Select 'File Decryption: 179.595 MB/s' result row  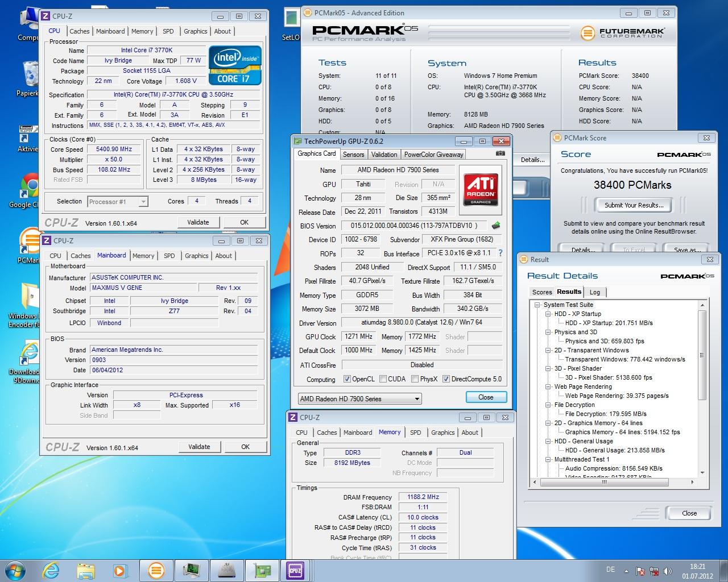(x=606, y=414)
